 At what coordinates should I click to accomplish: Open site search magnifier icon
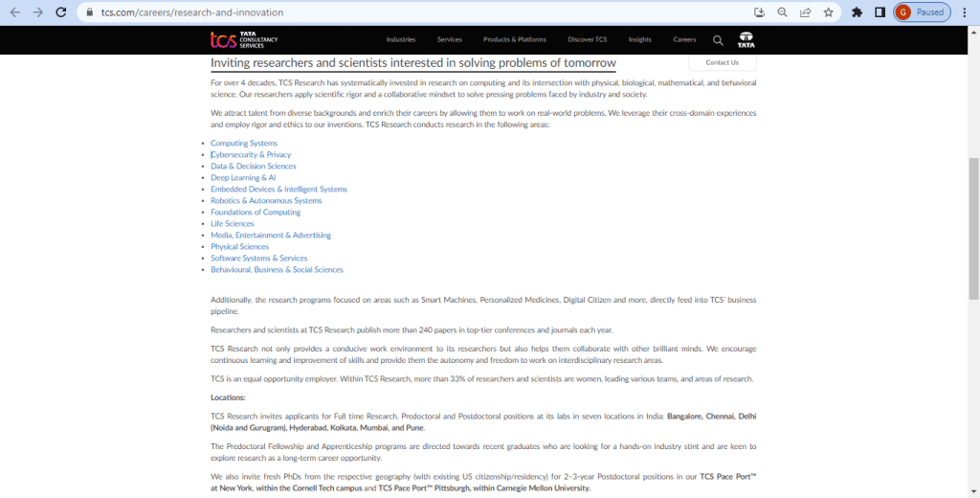(x=718, y=40)
